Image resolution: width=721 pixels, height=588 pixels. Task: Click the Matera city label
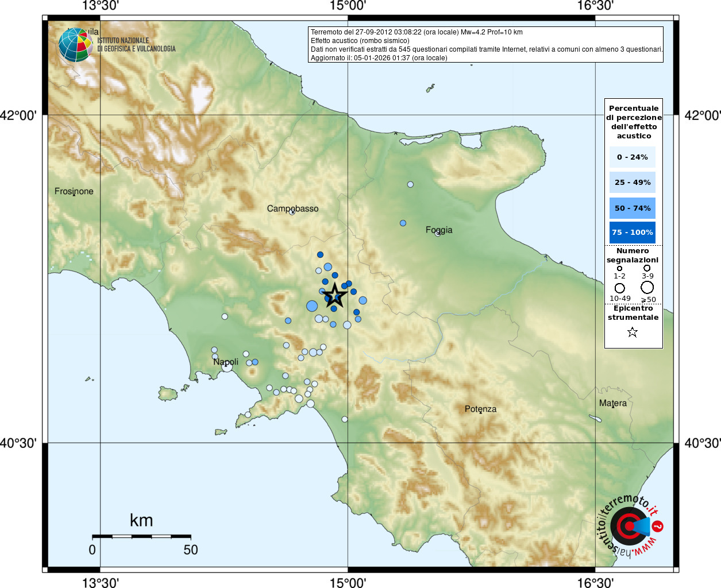(x=613, y=403)
